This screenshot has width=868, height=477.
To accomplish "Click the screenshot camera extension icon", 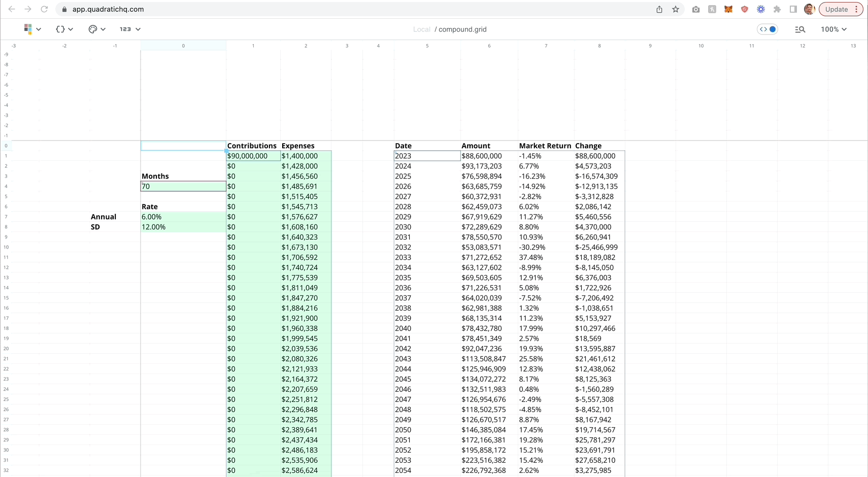I will tap(696, 9).
